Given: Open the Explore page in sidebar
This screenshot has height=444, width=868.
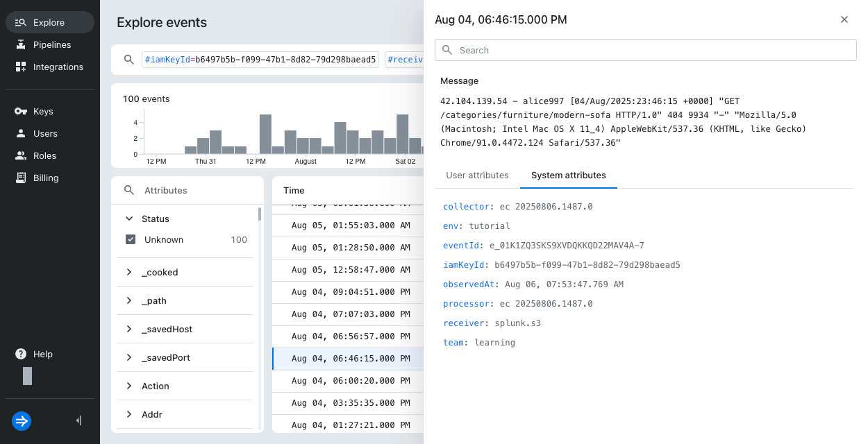Looking at the screenshot, I should pos(50,22).
